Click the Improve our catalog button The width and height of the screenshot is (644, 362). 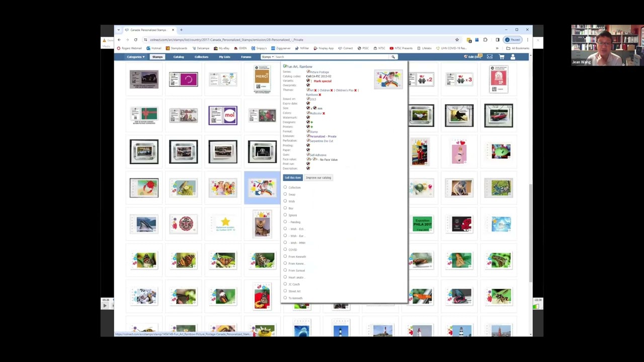pyautogui.click(x=318, y=177)
